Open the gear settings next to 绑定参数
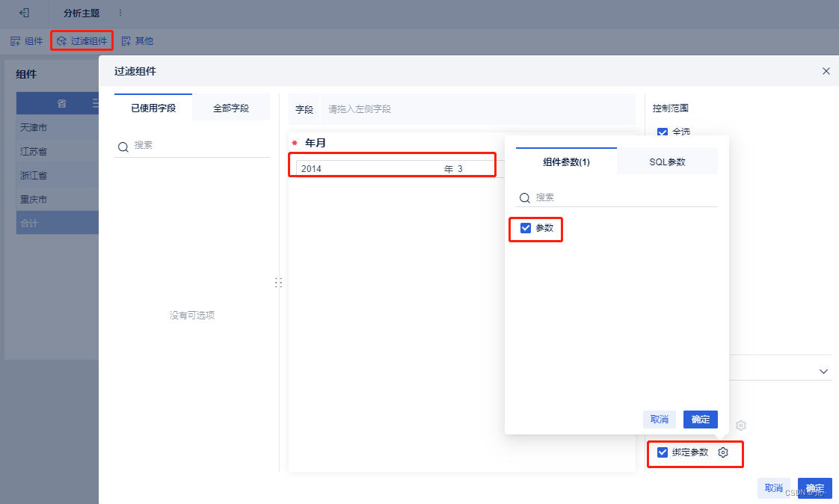The width and height of the screenshot is (839, 504). (723, 452)
